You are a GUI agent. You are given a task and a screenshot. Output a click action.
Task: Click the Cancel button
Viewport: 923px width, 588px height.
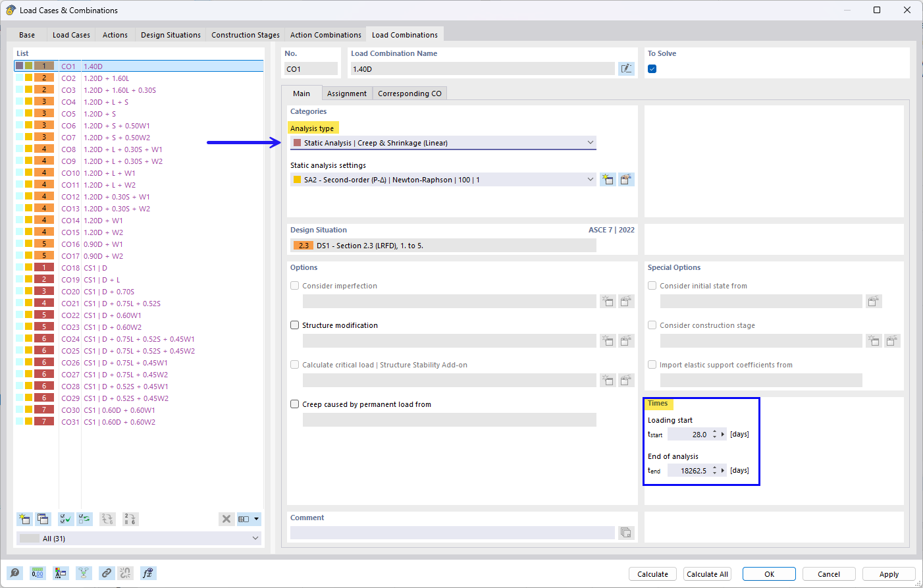click(x=829, y=574)
